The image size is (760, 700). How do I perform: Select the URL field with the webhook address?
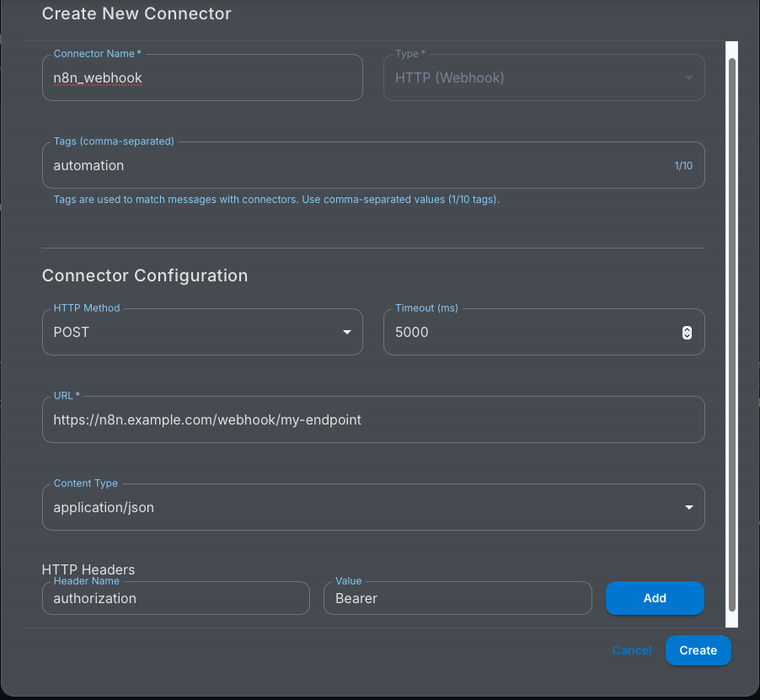(373, 419)
